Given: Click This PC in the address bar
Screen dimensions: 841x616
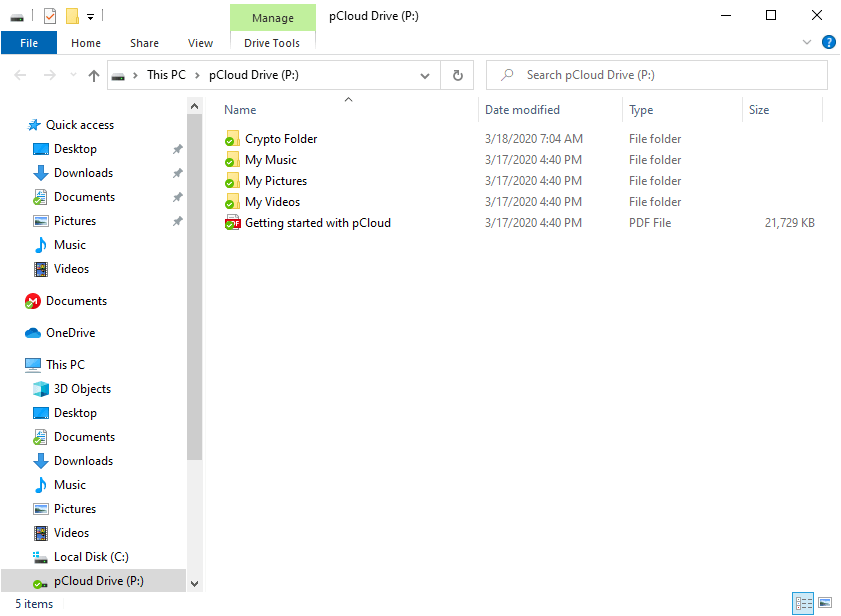Looking at the screenshot, I should (166, 75).
